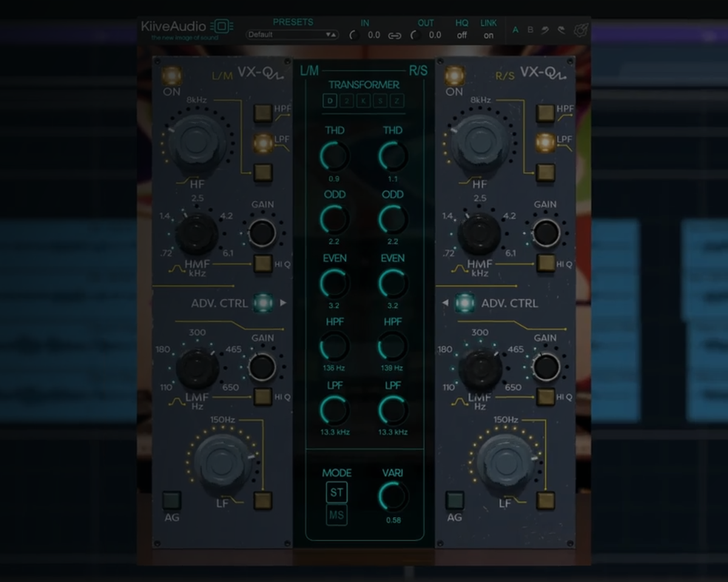
Task: Click L/M THD knob showing 0.9
Action: click(334, 156)
